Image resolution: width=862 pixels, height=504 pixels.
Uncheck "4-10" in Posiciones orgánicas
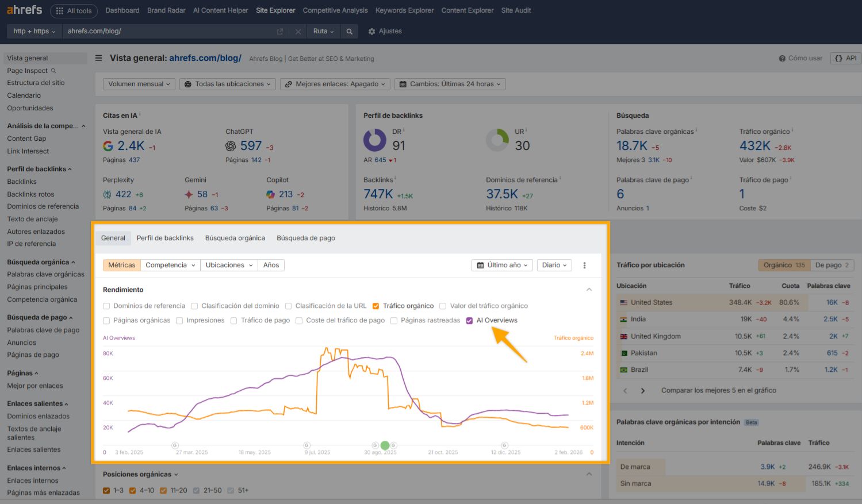click(131, 490)
